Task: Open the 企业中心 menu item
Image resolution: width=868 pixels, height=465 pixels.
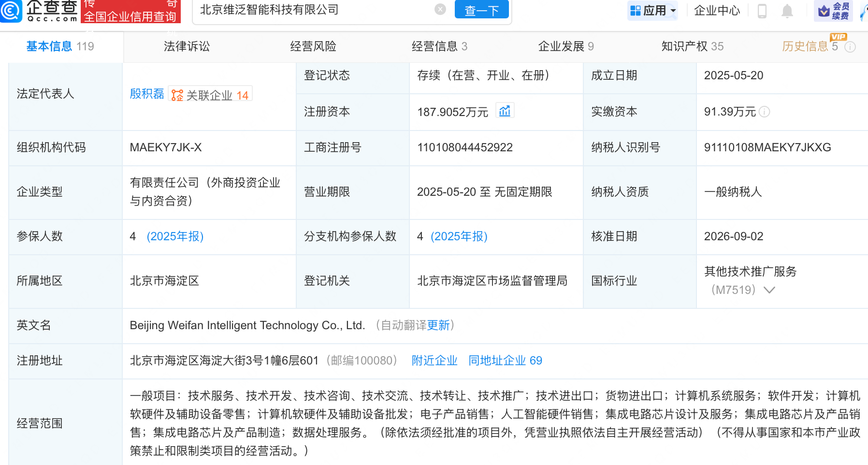Action: point(717,11)
